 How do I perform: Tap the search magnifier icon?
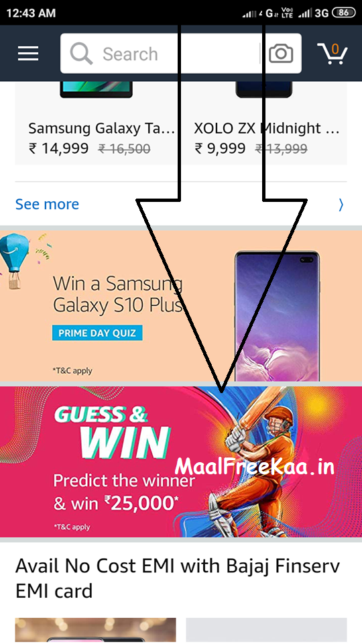pyautogui.click(x=81, y=54)
